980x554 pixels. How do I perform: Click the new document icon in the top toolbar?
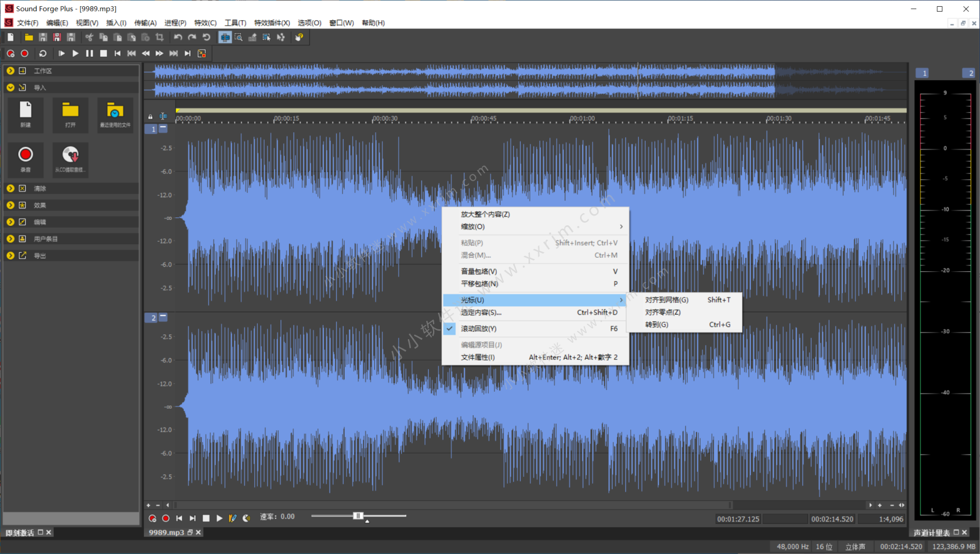point(10,37)
